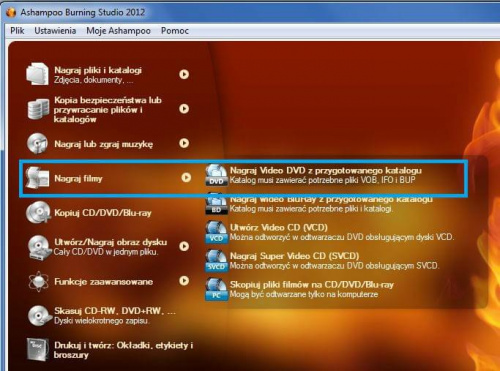Expand the arrow next to Funkcje zaawansowane
This screenshot has width=500, height=371.
coord(184,281)
